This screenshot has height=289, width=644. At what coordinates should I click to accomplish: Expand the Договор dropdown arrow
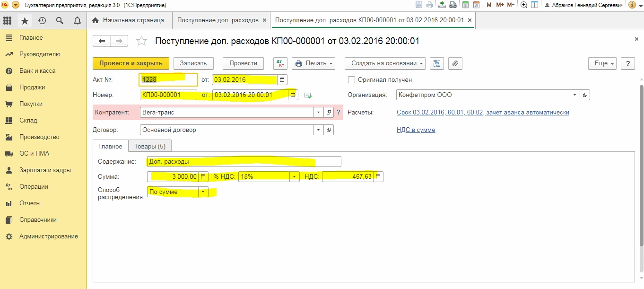319,130
